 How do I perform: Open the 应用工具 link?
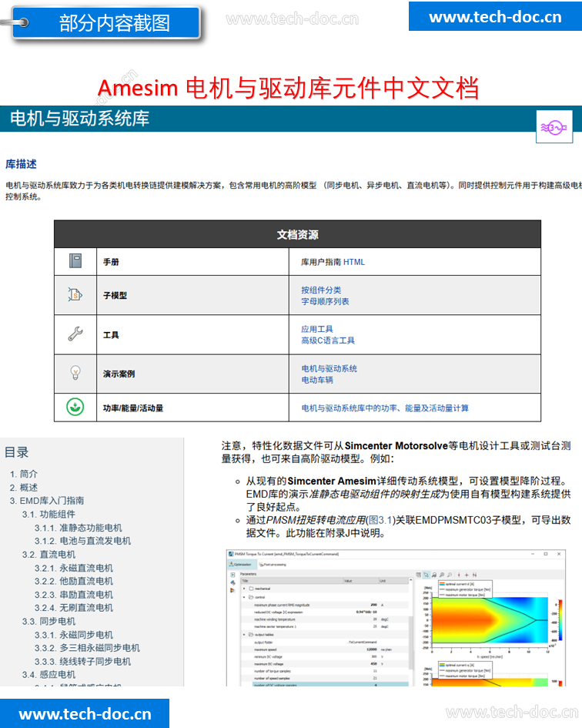coord(317,329)
